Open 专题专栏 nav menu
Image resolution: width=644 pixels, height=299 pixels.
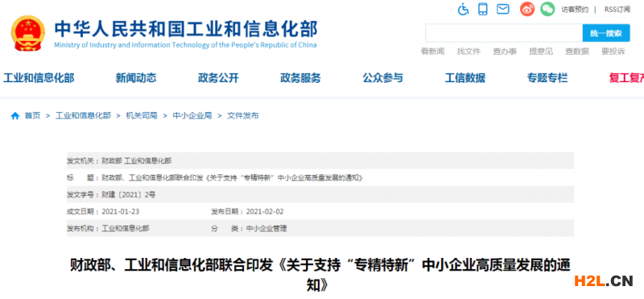[x=547, y=77]
